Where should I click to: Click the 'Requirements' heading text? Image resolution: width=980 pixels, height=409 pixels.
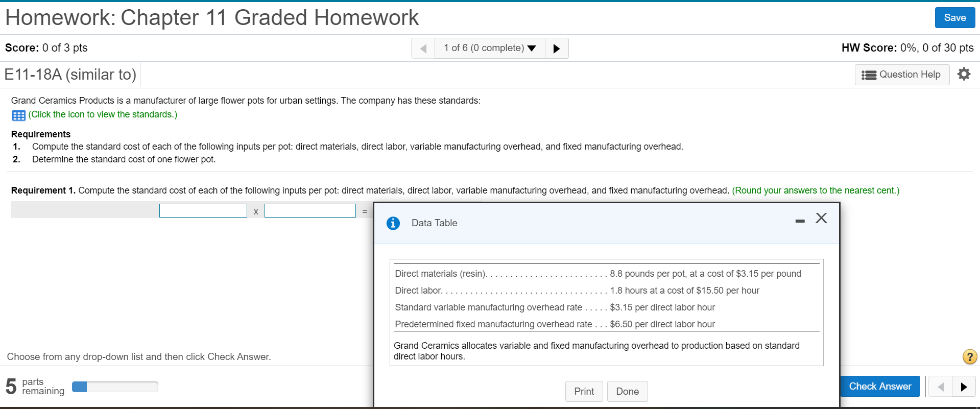coord(41,134)
